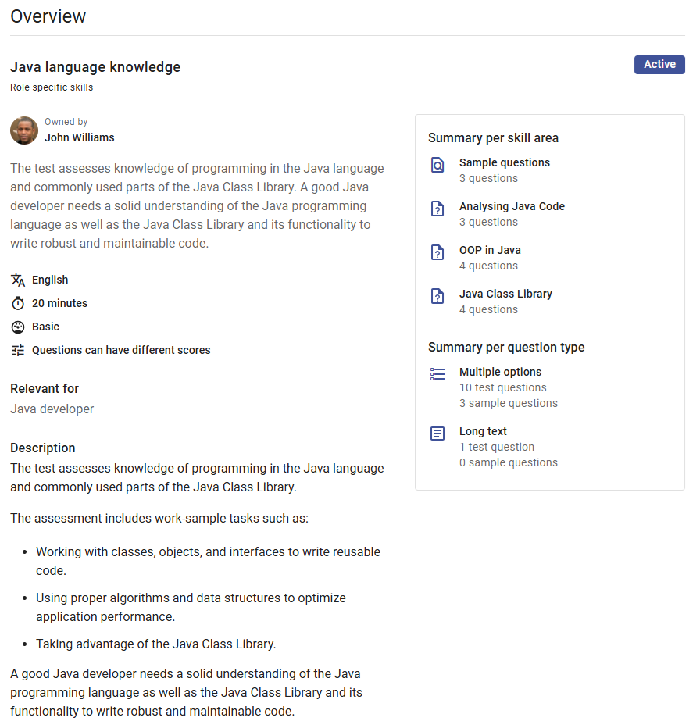This screenshot has width=700, height=728.
Task: Click the OOP in Java question icon
Action: 437,252
